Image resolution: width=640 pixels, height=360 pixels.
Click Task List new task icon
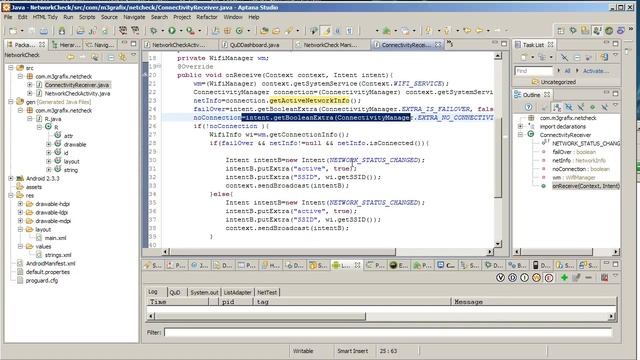(524, 58)
